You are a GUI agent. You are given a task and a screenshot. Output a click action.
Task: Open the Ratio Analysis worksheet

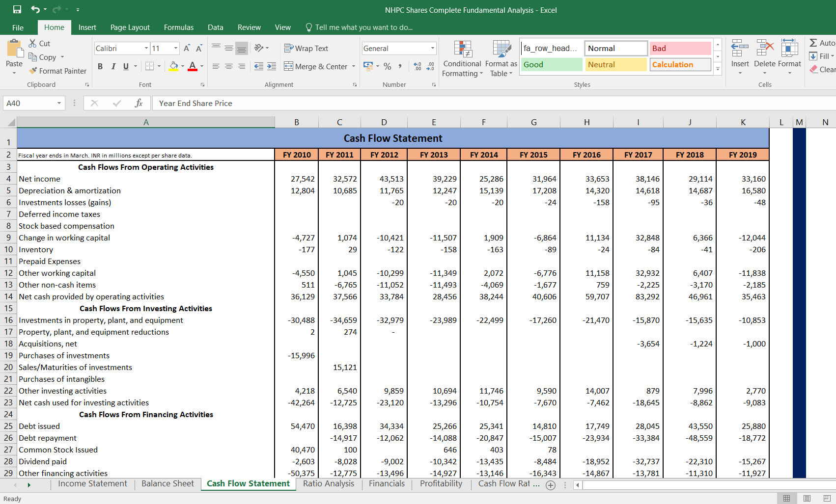point(329,483)
